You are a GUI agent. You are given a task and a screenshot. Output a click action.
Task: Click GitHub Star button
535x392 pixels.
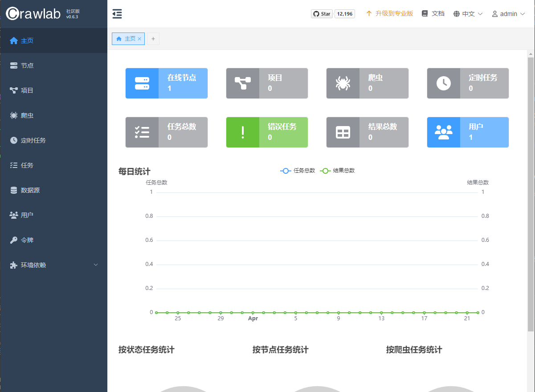(322, 14)
